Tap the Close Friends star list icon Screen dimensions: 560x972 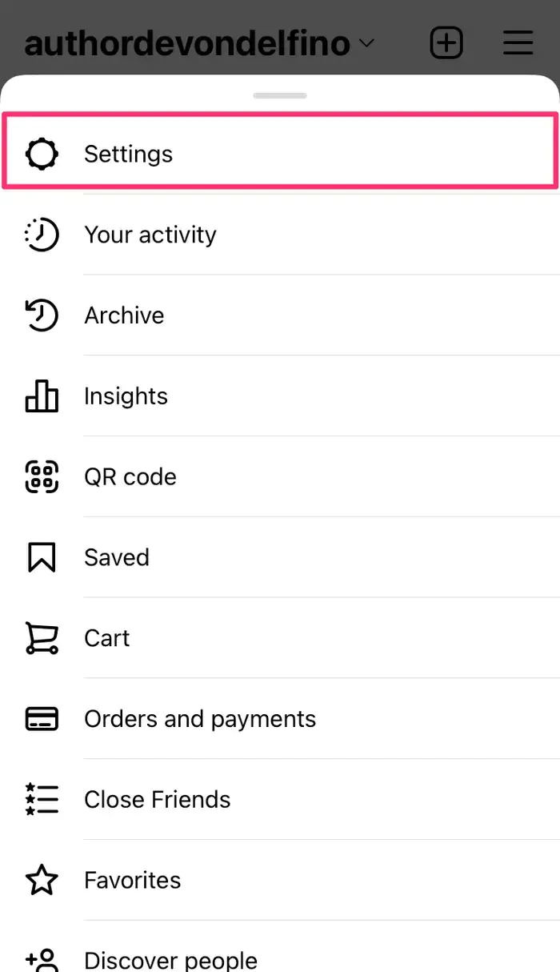pyautogui.click(x=42, y=799)
